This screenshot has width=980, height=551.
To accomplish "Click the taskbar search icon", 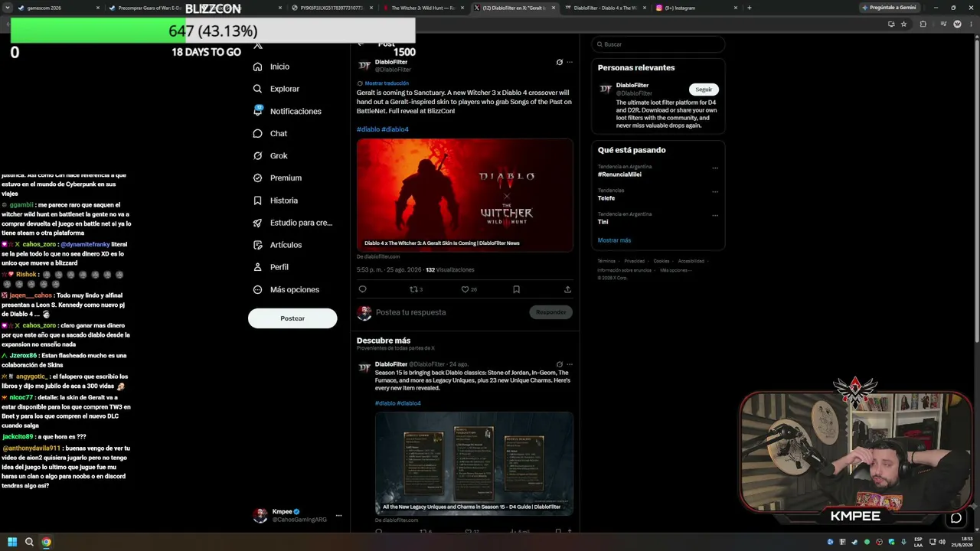I will pyautogui.click(x=29, y=542).
